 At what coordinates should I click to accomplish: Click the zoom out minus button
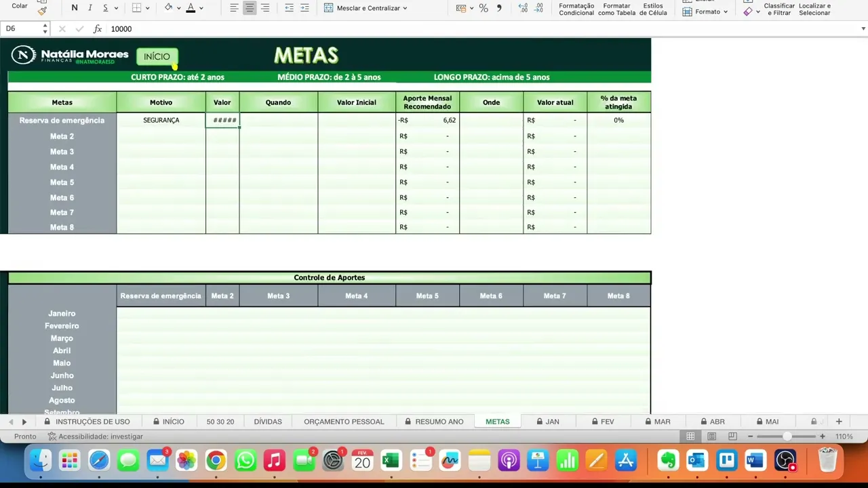tap(750, 436)
